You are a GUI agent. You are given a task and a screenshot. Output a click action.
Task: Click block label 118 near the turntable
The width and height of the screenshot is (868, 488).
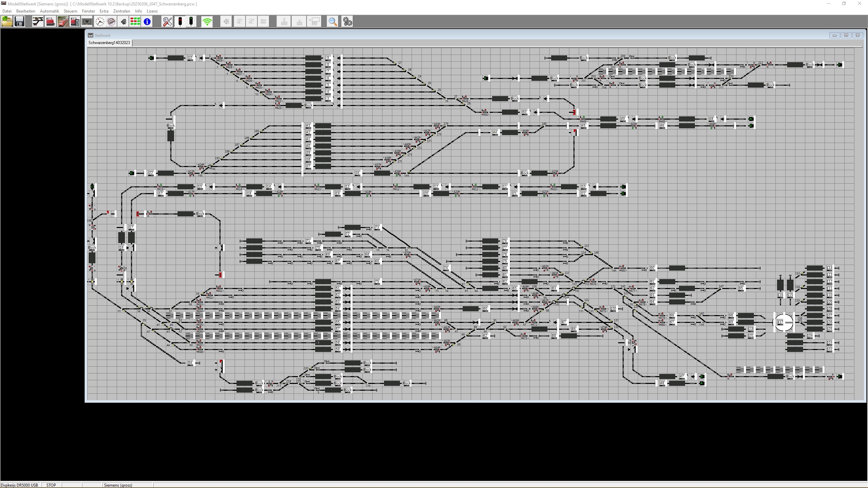[751, 329]
